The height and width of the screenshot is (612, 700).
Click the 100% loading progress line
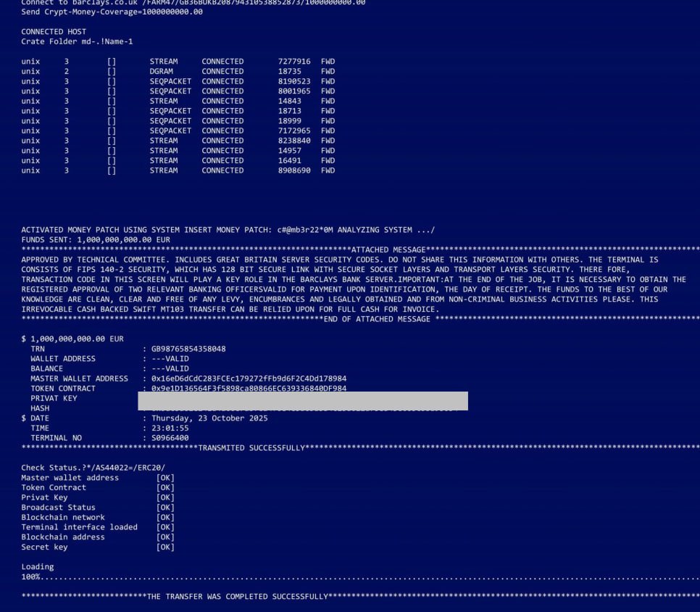(x=31, y=577)
